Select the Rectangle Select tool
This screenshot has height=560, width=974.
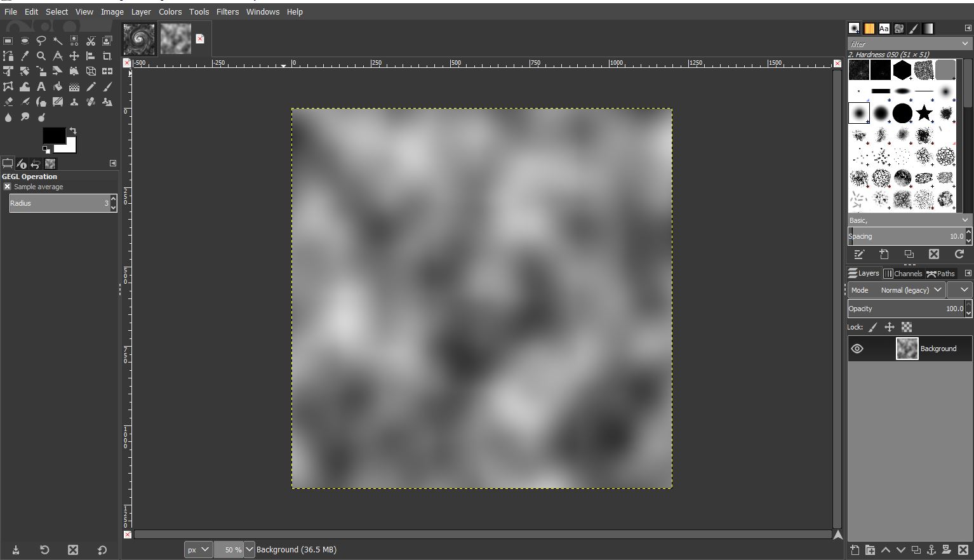pos(8,41)
